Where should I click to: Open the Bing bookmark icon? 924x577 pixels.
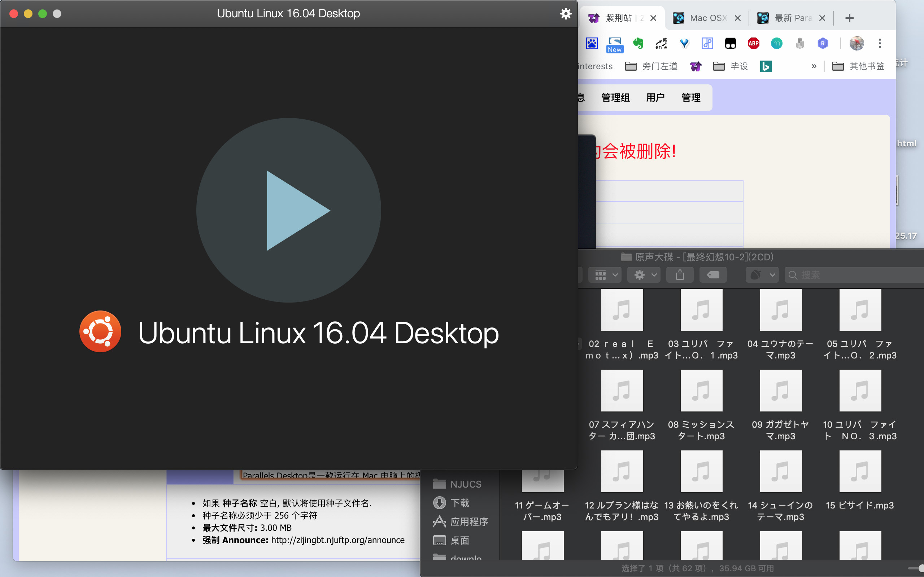click(x=766, y=66)
